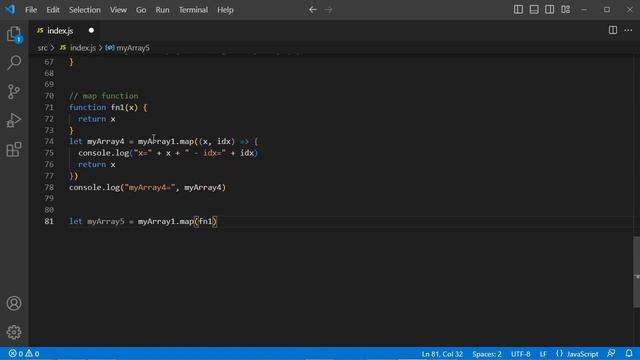The height and width of the screenshot is (360, 640).
Task: Click the editor vertical scrollbar
Action: [636, 272]
